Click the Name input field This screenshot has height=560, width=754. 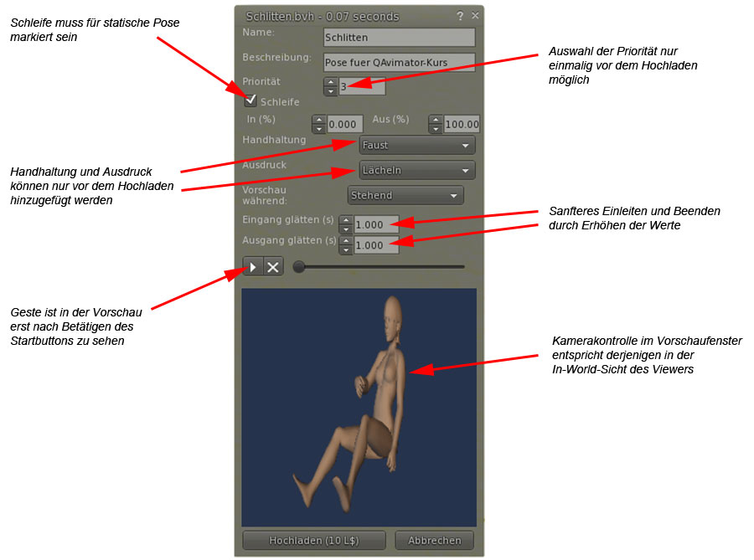pyautogui.click(x=399, y=38)
